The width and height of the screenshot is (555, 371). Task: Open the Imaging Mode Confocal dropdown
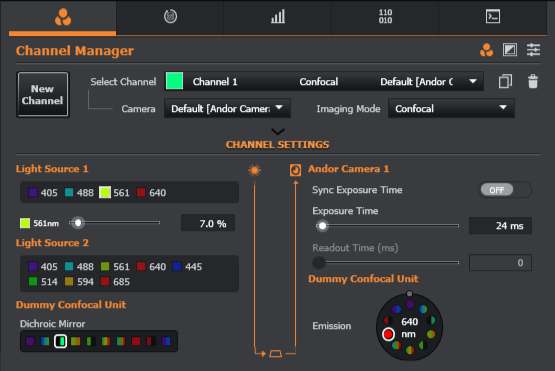[x=451, y=108]
